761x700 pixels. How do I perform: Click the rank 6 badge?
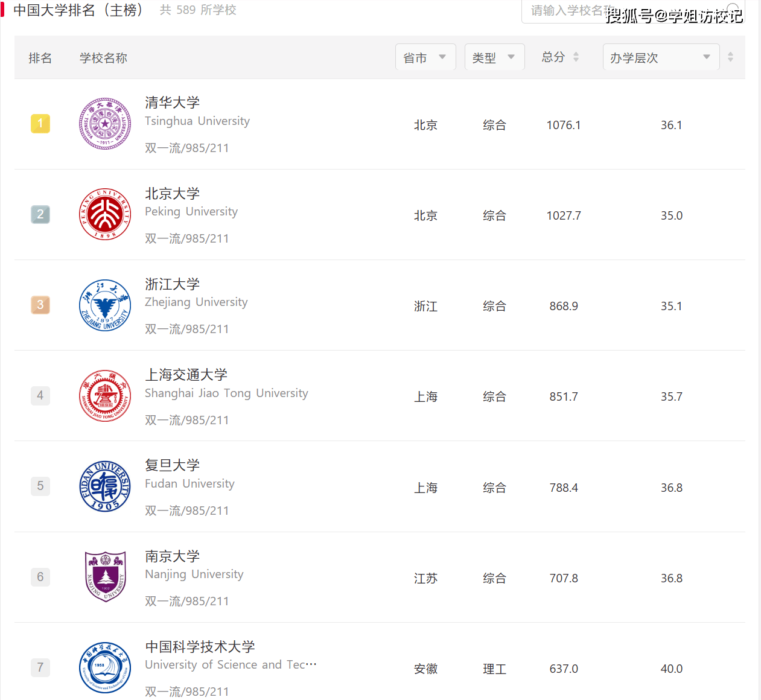(40, 577)
